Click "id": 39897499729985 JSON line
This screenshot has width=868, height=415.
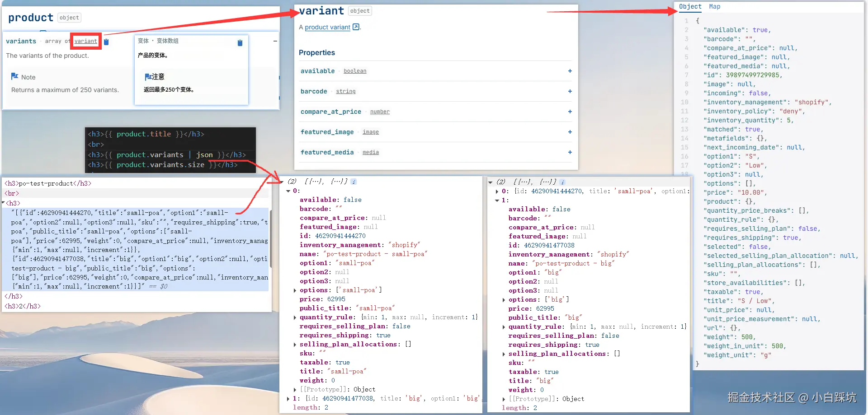point(743,75)
